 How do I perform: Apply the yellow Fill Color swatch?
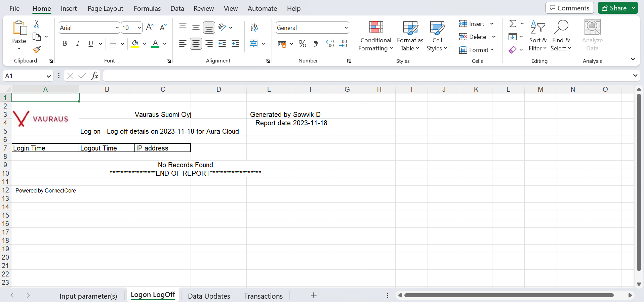tap(135, 44)
